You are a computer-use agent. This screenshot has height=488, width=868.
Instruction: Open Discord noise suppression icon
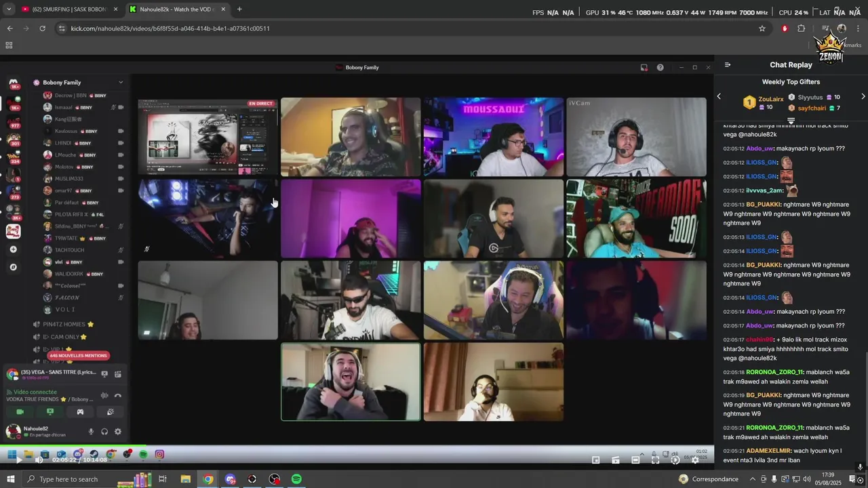(x=104, y=395)
